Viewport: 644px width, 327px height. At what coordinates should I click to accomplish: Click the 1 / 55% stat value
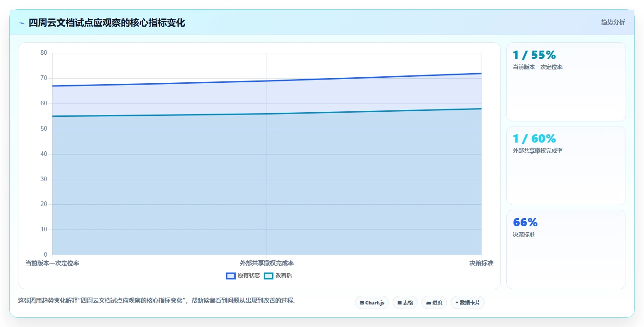pyautogui.click(x=534, y=55)
